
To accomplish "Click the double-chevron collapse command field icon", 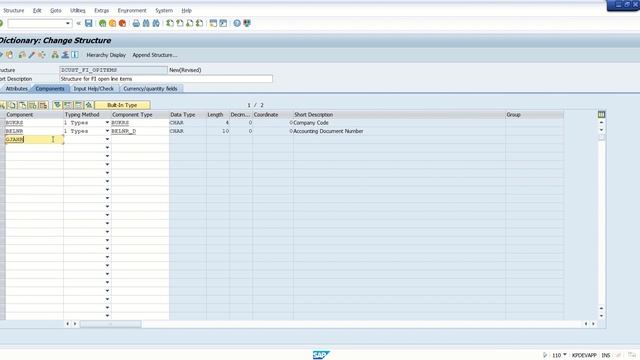I will click(x=78, y=23).
